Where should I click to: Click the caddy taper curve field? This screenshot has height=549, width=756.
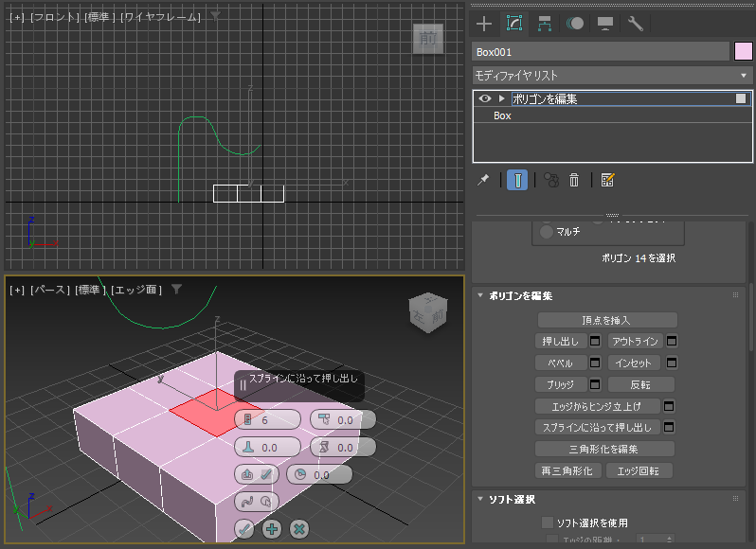pos(267,448)
